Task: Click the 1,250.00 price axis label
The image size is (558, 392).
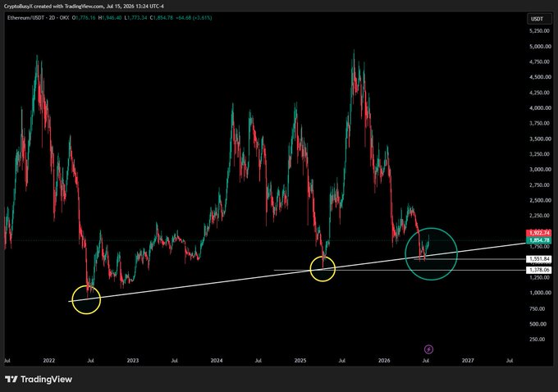Action: [x=539, y=277]
